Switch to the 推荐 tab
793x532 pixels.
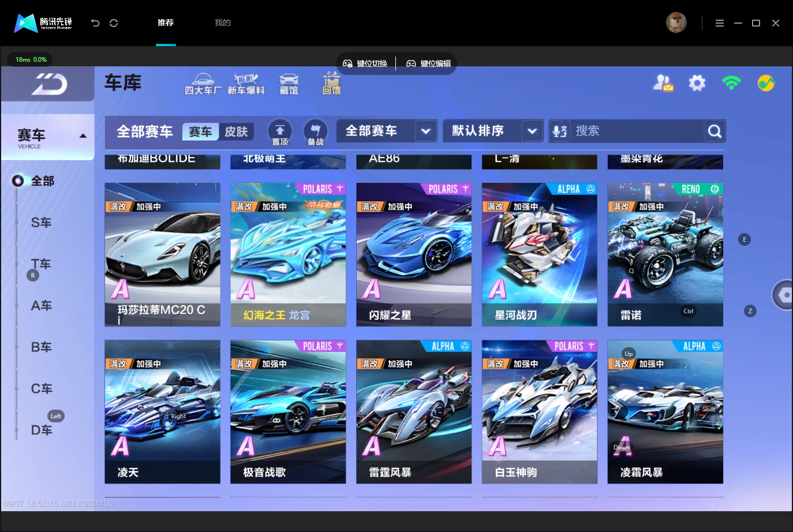(166, 23)
